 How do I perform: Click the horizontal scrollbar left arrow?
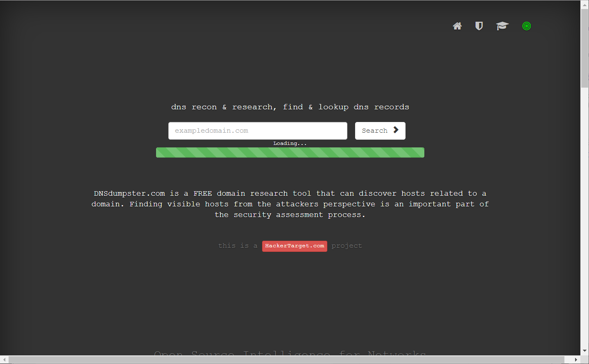pos(4,359)
